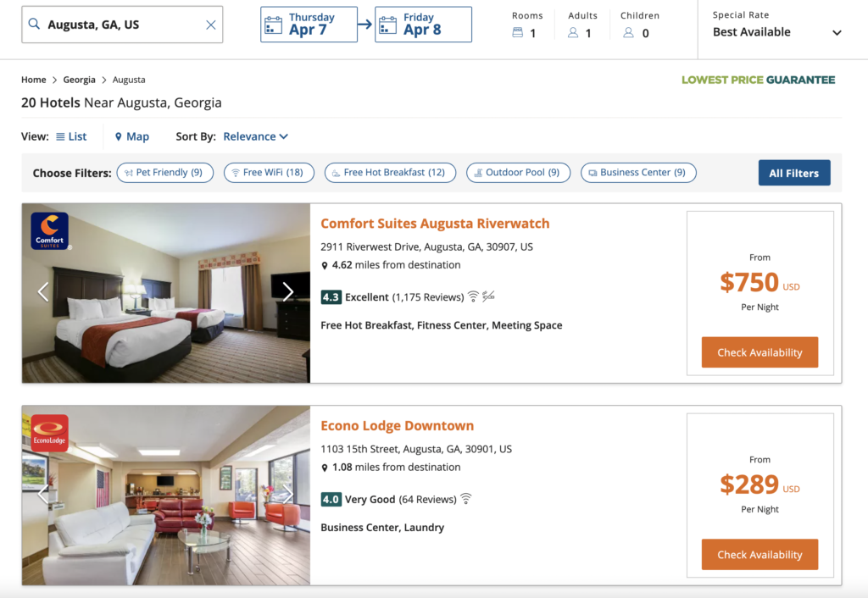This screenshot has height=598, width=868.
Task: Select Georgia in the breadcrumb trail
Action: pos(79,79)
